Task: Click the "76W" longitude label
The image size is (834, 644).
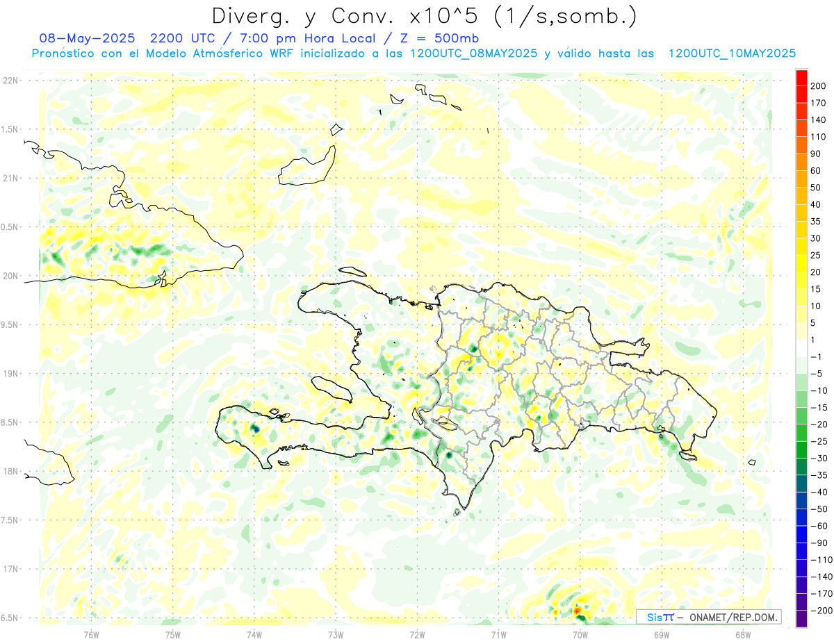Action: click(91, 634)
